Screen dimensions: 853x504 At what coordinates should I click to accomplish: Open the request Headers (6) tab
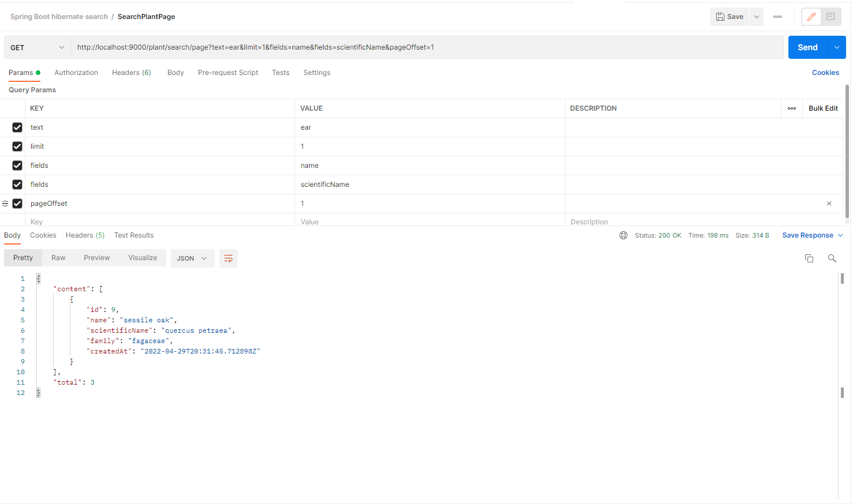[131, 73]
